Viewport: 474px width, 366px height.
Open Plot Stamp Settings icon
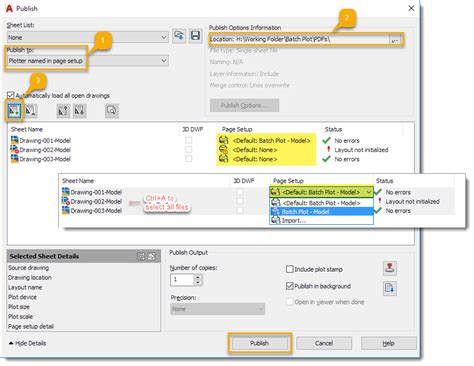click(390, 268)
